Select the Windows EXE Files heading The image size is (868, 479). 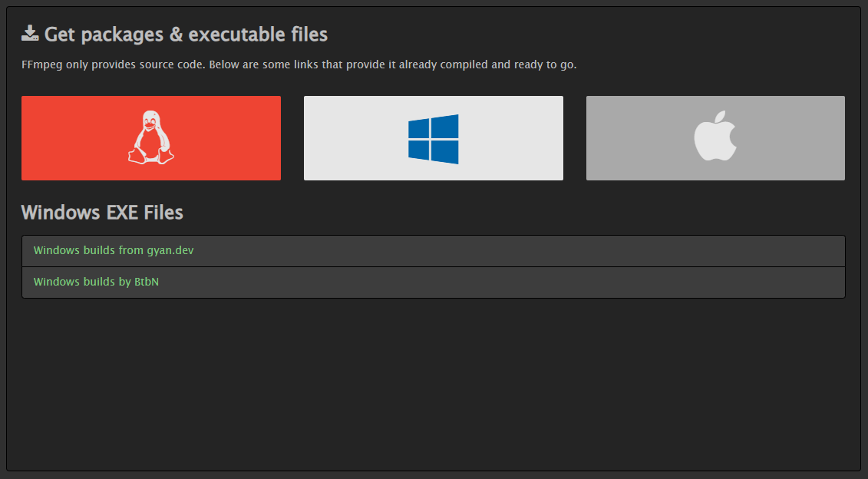coord(101,212)
